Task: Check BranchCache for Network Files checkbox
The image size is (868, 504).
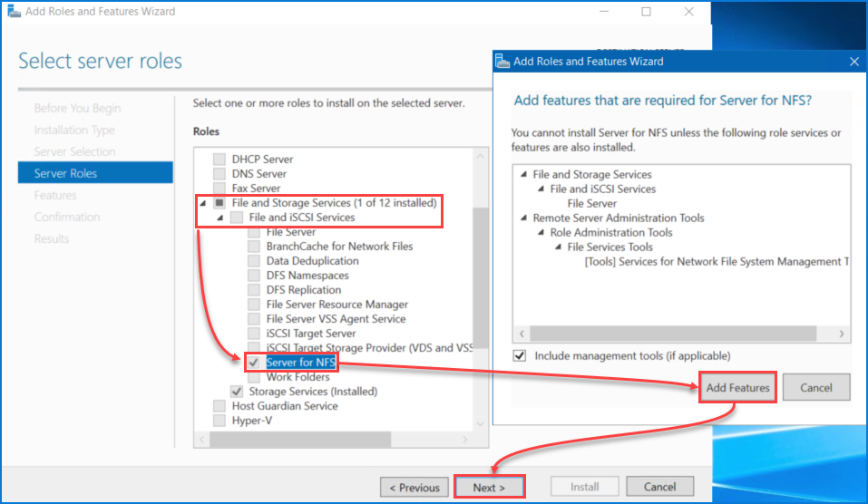Action: click(254, 247)
